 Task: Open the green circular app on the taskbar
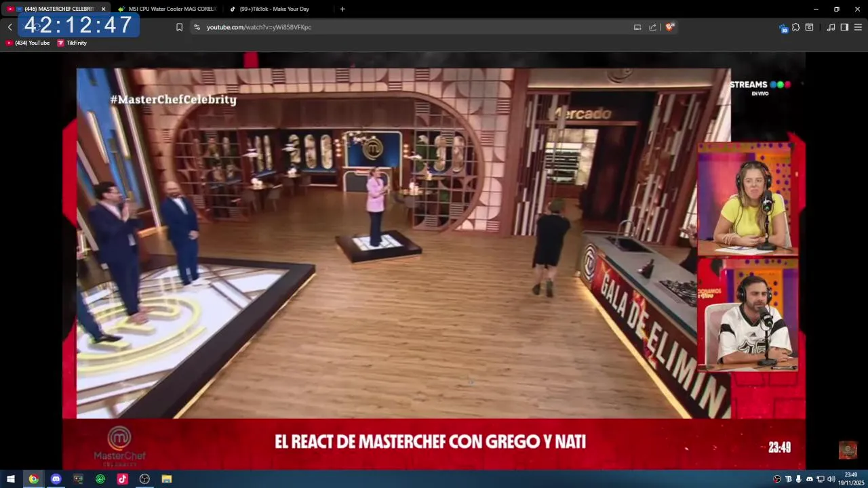100,479
